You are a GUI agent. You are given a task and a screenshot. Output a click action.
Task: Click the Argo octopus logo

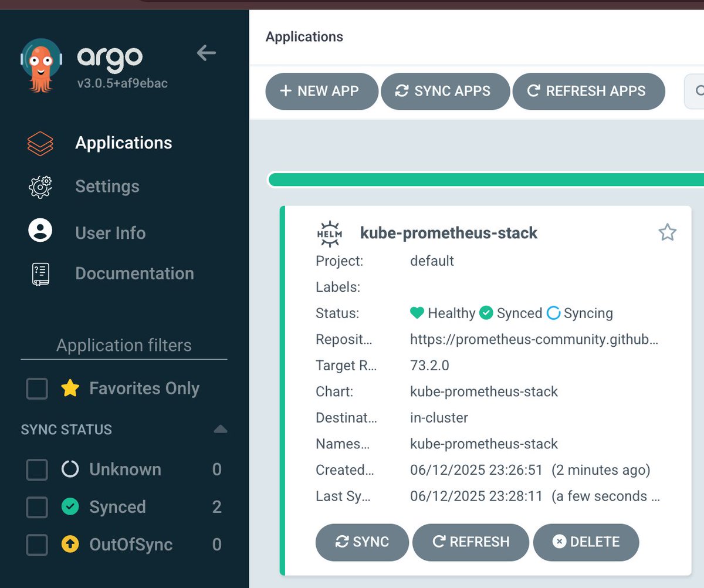40,65
